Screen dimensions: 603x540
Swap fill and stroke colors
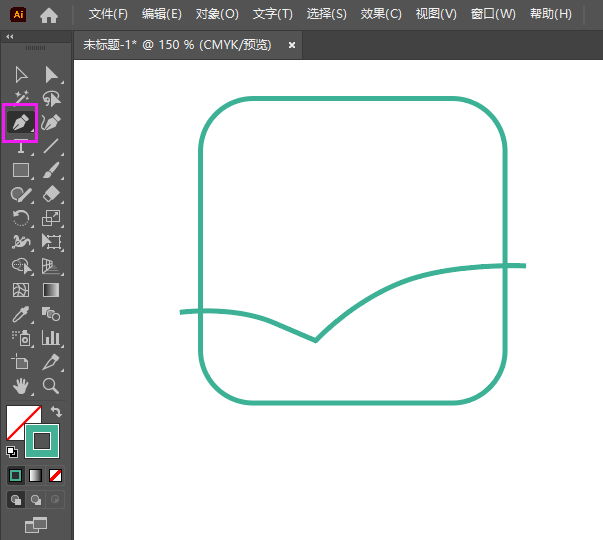pyautogui.click(x=57, y=411)
